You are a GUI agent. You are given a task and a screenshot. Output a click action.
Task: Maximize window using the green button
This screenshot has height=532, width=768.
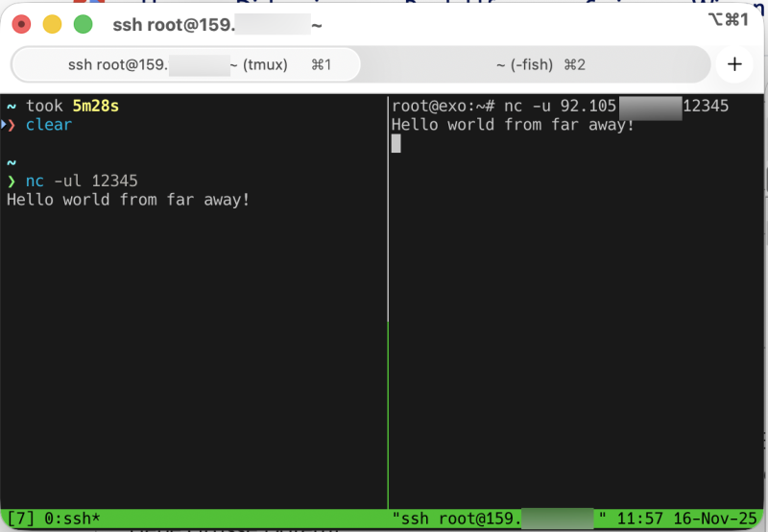[84, 25]
